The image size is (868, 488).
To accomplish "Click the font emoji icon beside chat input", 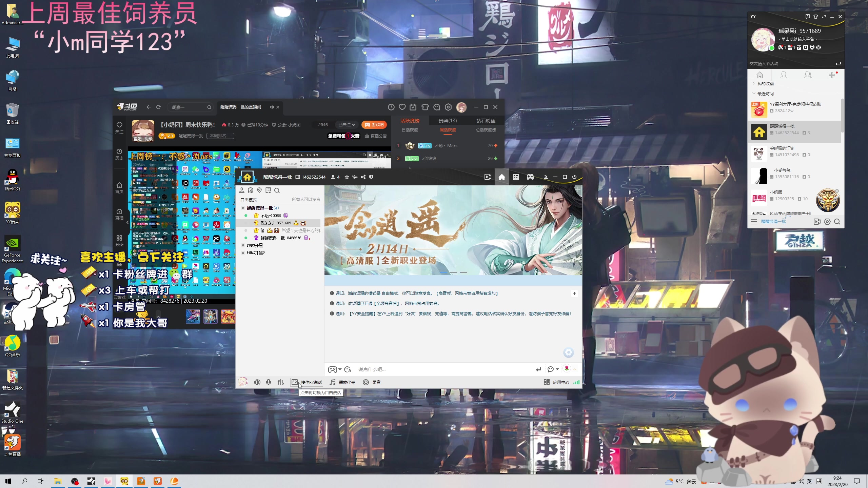I will 348,369.
